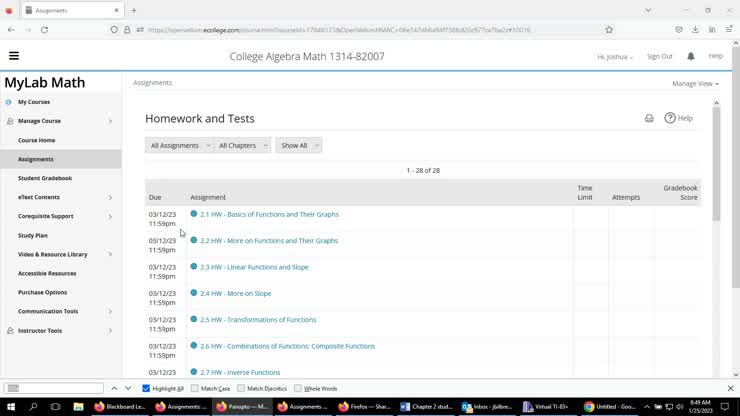740x416 pixels.
Task: Reload the page with browser refresh icon
Action: [44, 30]
